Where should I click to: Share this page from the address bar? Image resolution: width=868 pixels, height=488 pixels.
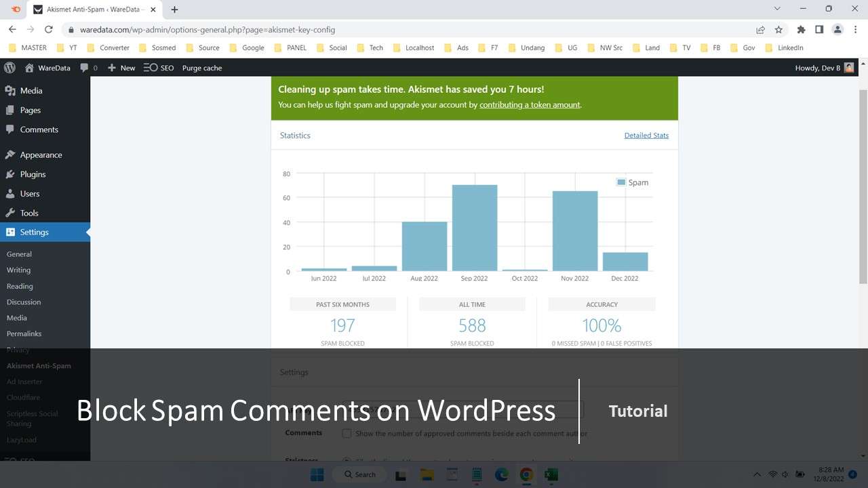click(761, 30)
